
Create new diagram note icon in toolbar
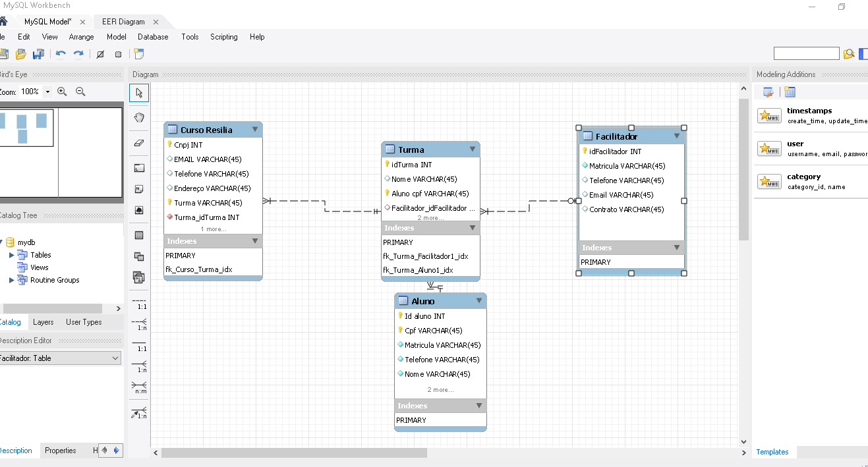pos(138,54)
